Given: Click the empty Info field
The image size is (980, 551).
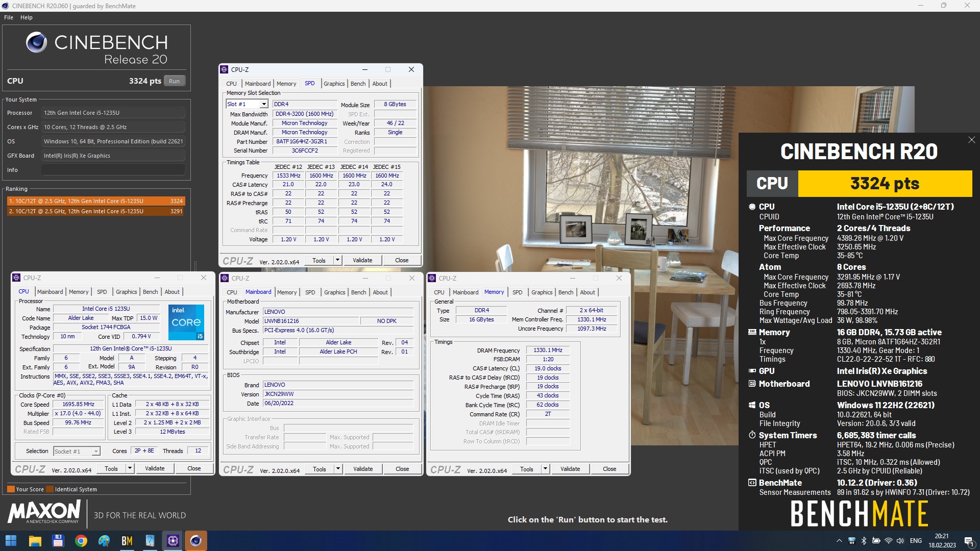Looking at the screenshot, I should (113, 170).
